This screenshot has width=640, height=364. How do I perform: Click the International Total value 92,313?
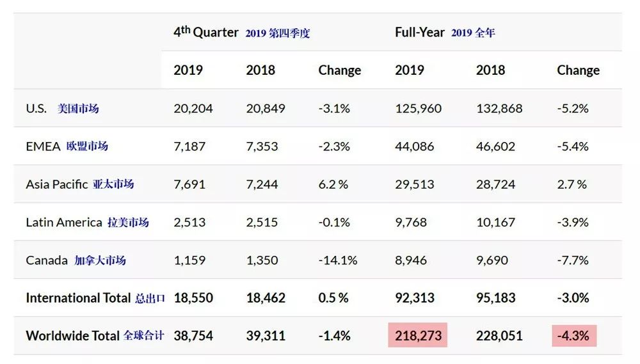[414, 298]
